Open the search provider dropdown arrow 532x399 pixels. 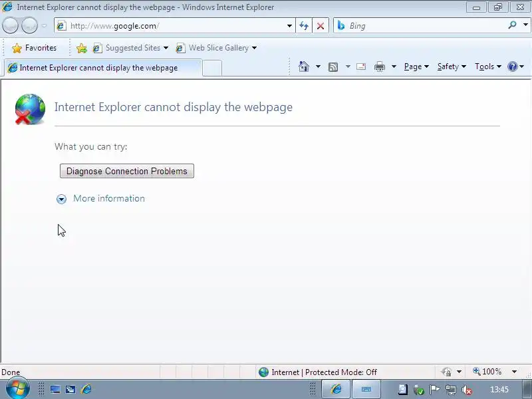(x=525, y=25)
